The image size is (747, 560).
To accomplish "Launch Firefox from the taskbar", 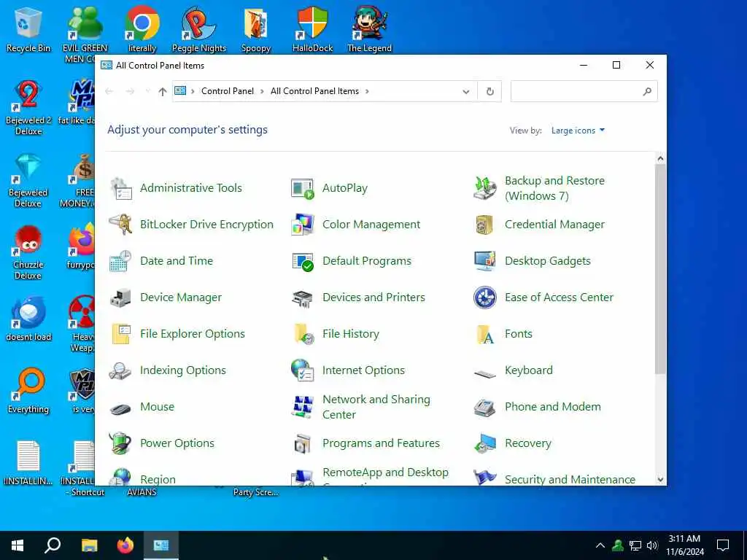I will pos(125,545).
